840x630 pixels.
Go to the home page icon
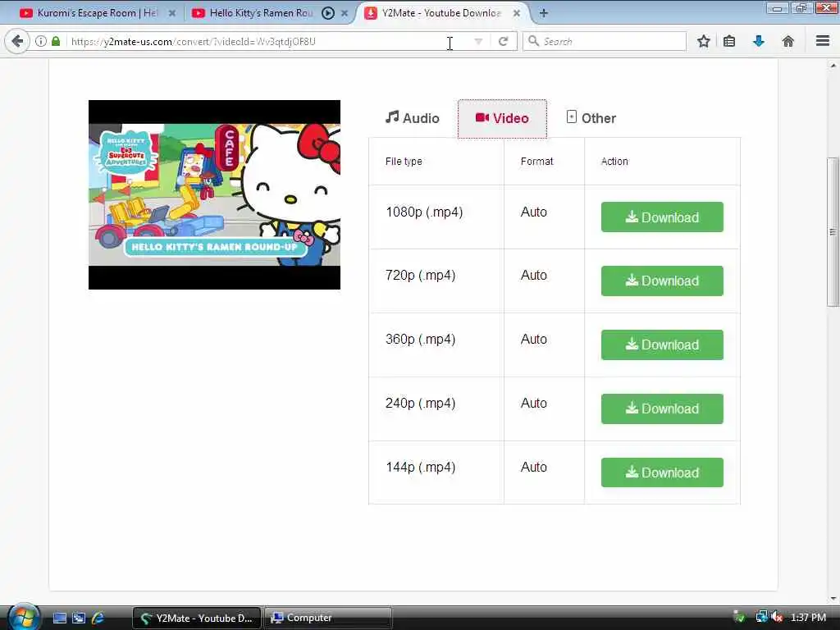[x=788, y=41]
